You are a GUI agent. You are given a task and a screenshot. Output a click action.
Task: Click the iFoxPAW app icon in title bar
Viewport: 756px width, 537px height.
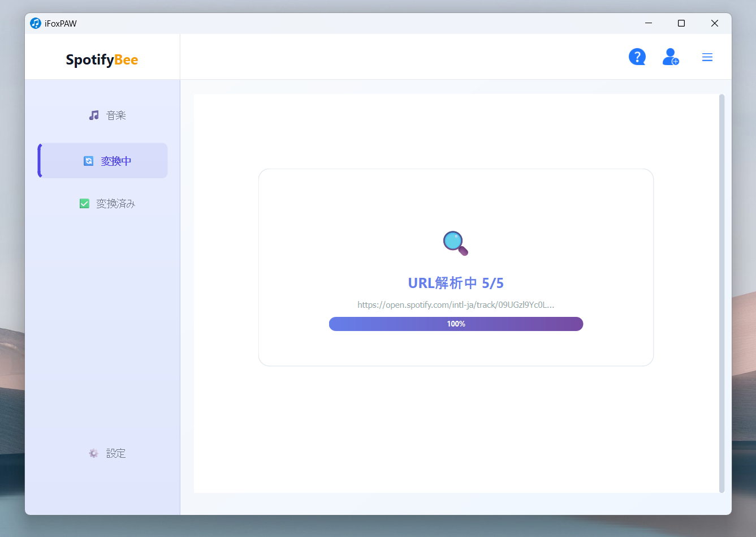tap(36, 23)
